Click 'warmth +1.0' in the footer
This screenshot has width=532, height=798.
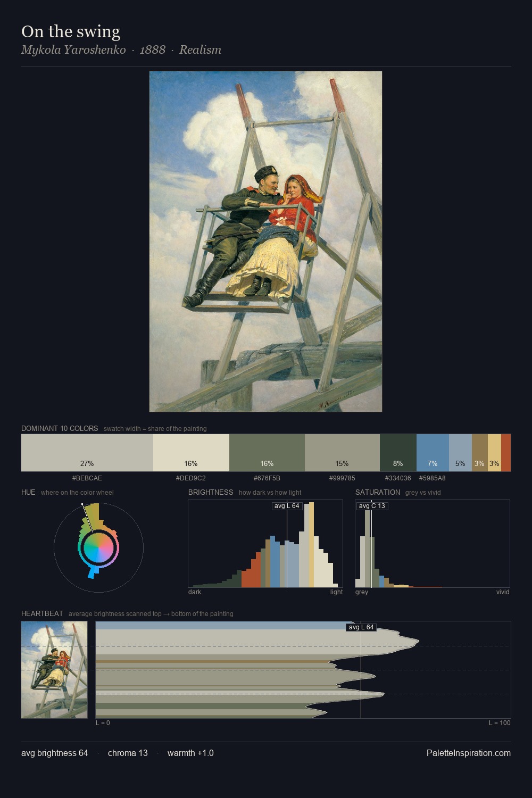[x=190, y=753]
